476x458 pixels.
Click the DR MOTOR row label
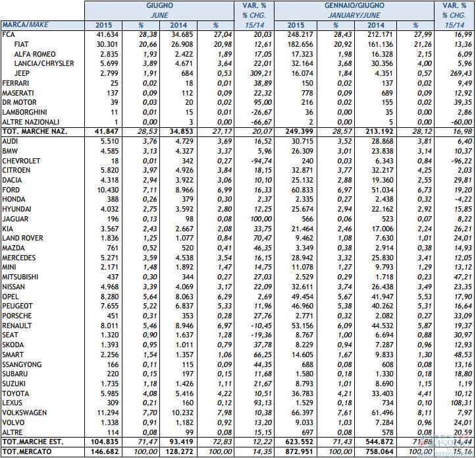[19, 102]
